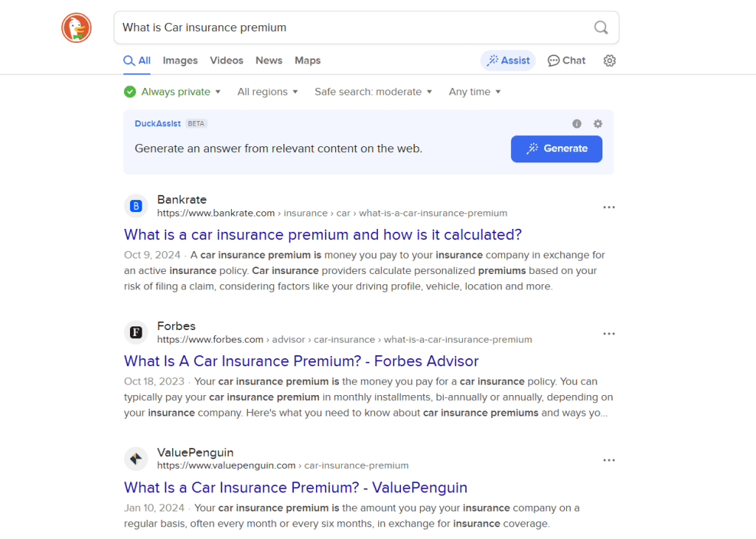Open the three-dot menu on Forbes result
756x539 pixels.
pyautogui.click(x=609, y=333)
